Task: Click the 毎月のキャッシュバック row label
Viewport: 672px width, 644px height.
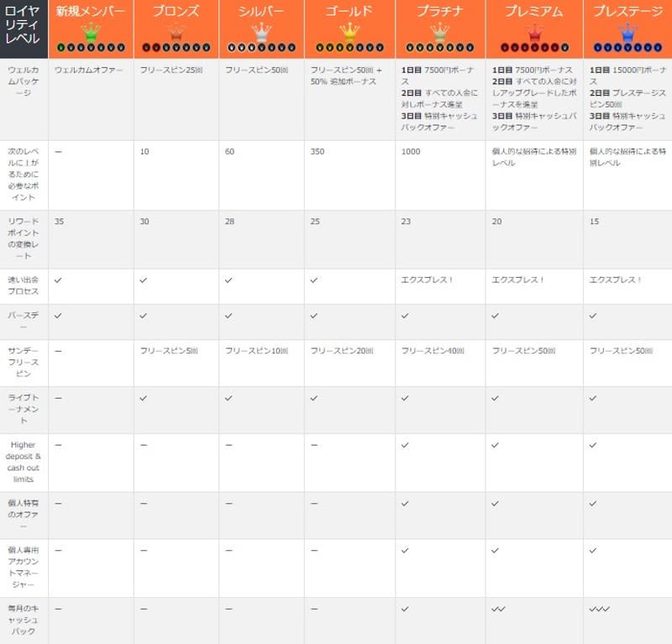Action: [x=24, y=620]
